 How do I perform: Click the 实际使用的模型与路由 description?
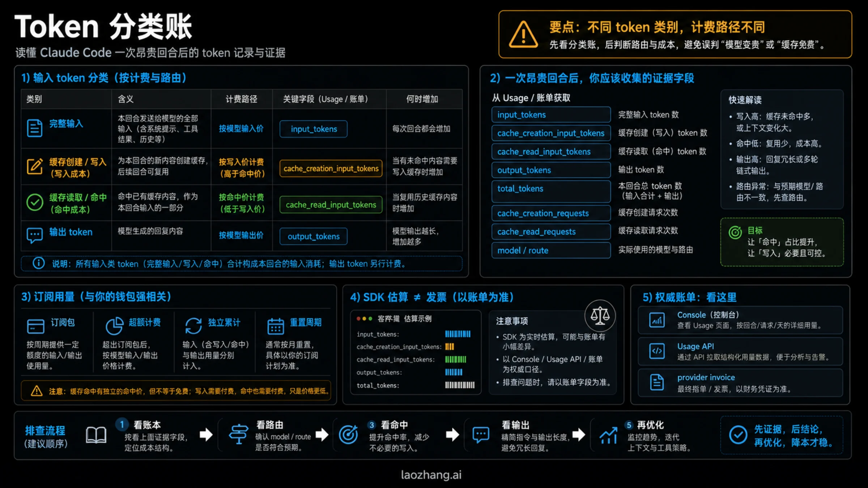[656, 250]
